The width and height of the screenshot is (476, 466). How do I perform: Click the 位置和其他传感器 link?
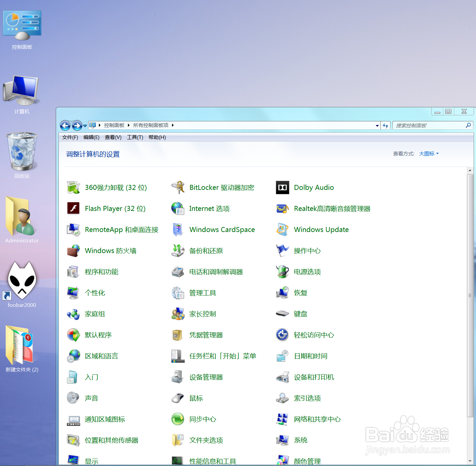112,440
